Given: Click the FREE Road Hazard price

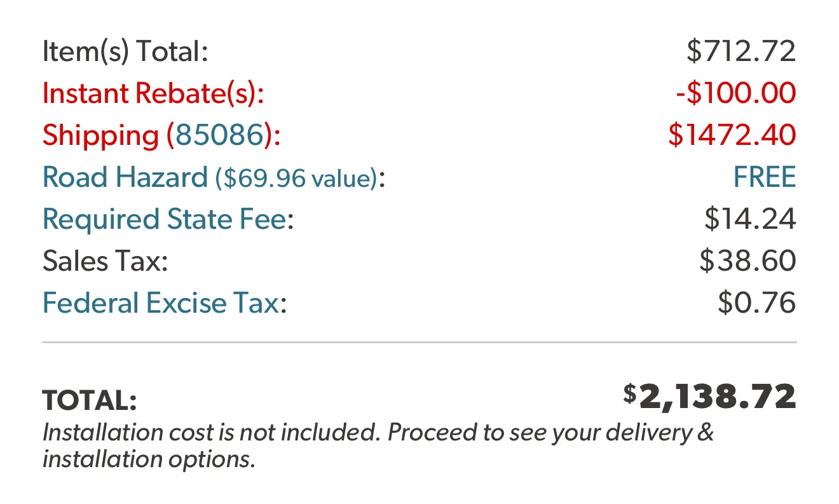Looking at the screenshot, I should click(x=765, y=177).
